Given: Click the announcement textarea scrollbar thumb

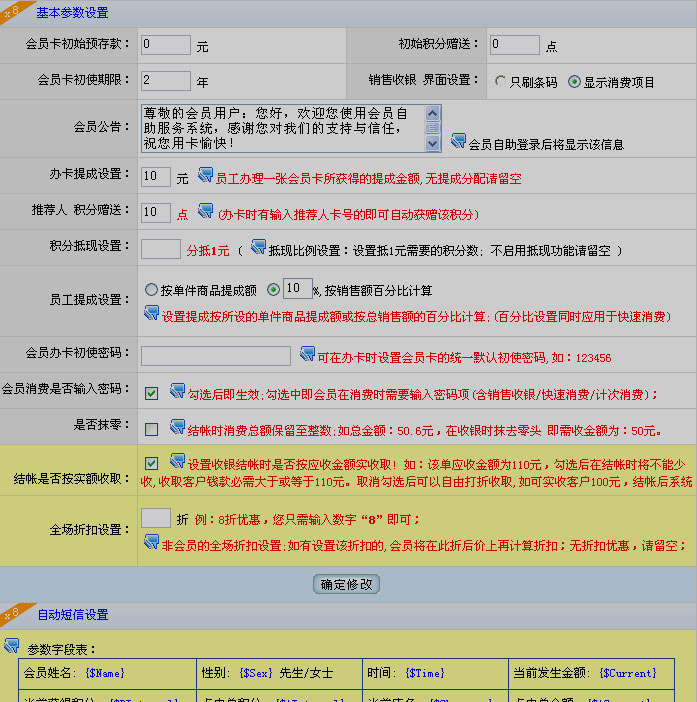Looking at the screenshot, I should (x=432, y=128).
